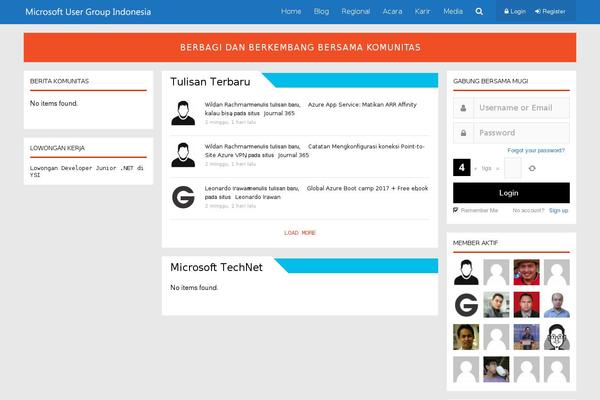Open Journal 365 site link in first post
This screenshot has width=600, height=400.
tap(279, 113)
